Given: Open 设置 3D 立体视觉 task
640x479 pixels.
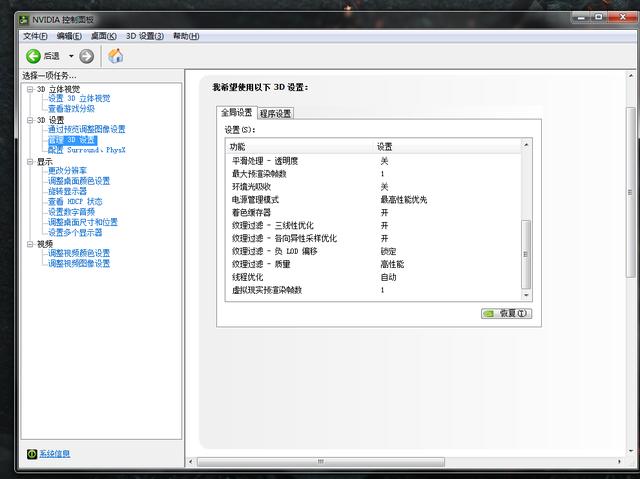Looking at the screenshot, I should [79, 98].
